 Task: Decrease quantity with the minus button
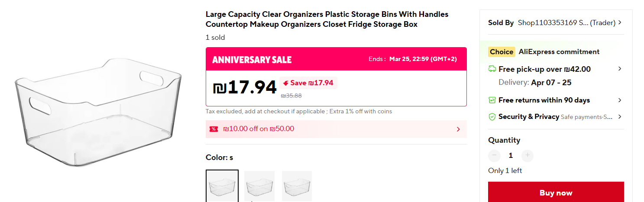[x=494, y=156]
